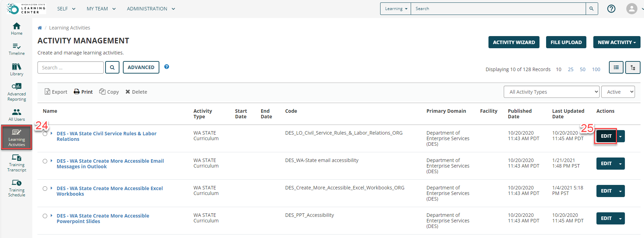This screenshot has width=644, height=238.
Task: Expand the Accessible Excel Workbooks row
Action: click(x=51, y=188)
